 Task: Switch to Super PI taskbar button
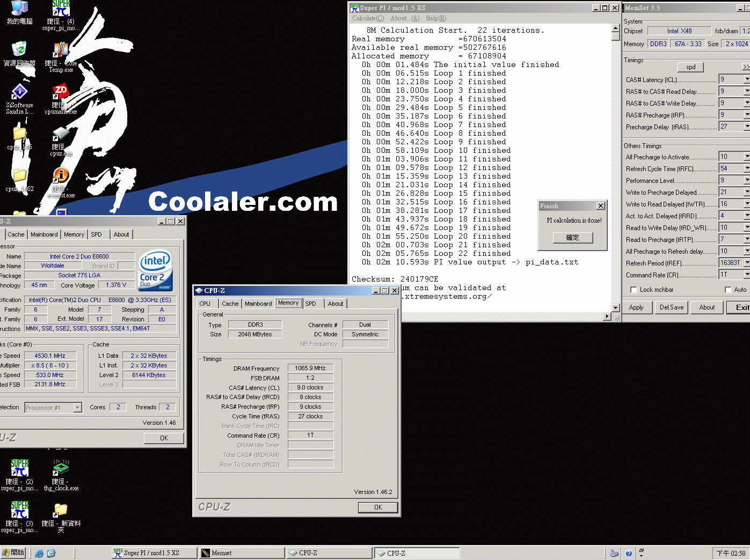click(154, 553)
